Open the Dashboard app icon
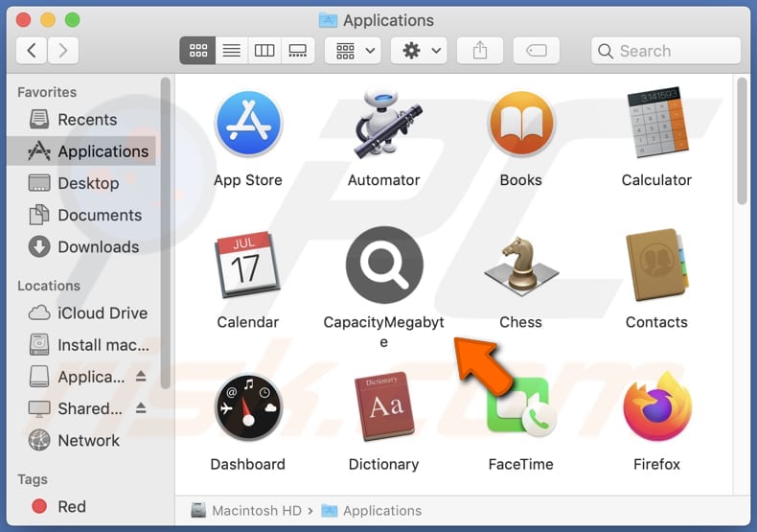 [x=248, y=407]
